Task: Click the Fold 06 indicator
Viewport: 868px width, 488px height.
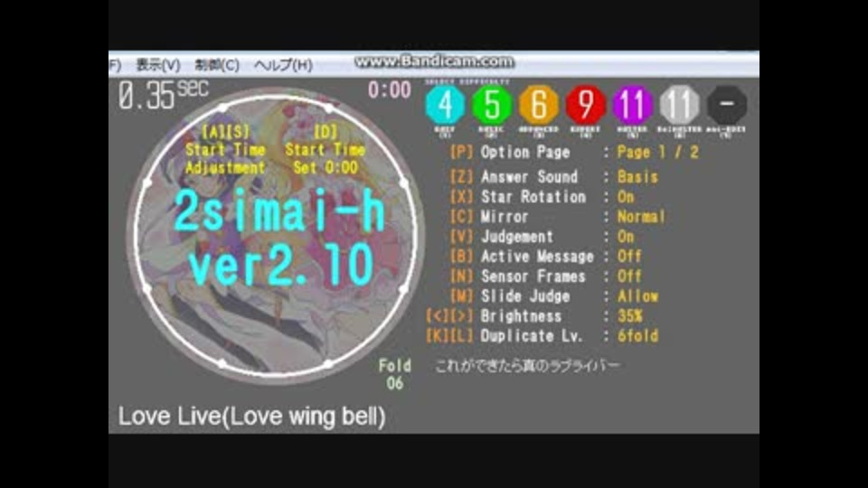Action: click(x=395, y=374)
